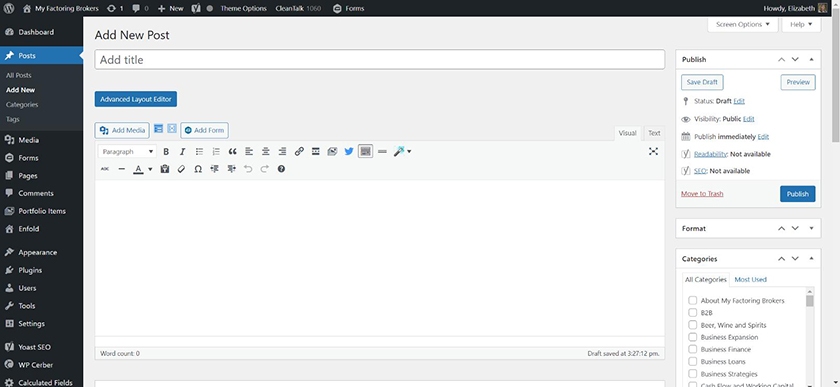Move the Categories panel up
The width and height of the screenshot is (840, 387).
(781, 259)
